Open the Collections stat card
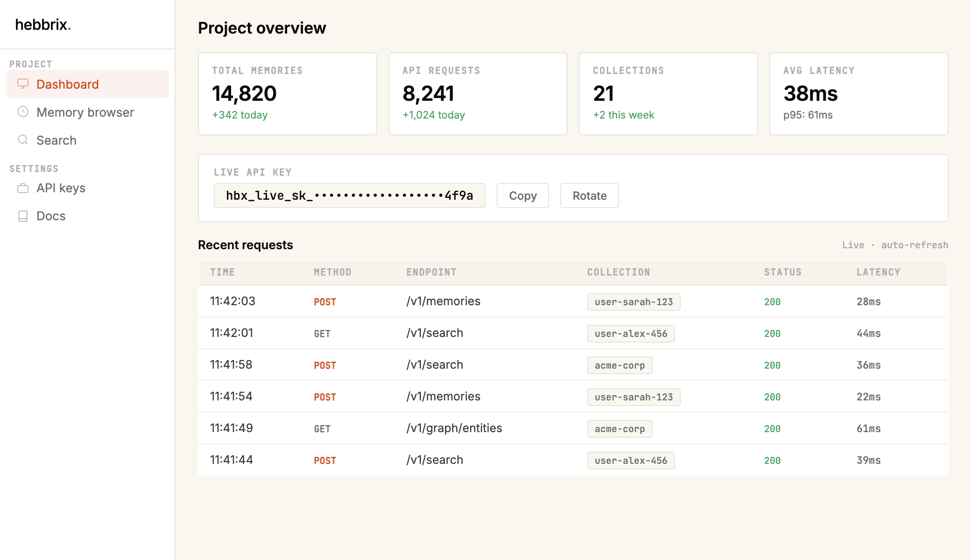This screenshot has width=971, height=560. point(668,94)
